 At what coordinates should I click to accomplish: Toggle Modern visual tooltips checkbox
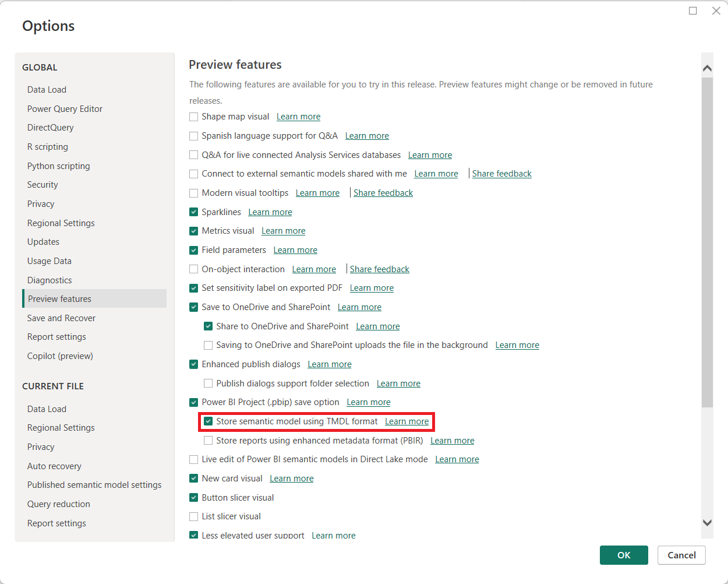(194, 193)
